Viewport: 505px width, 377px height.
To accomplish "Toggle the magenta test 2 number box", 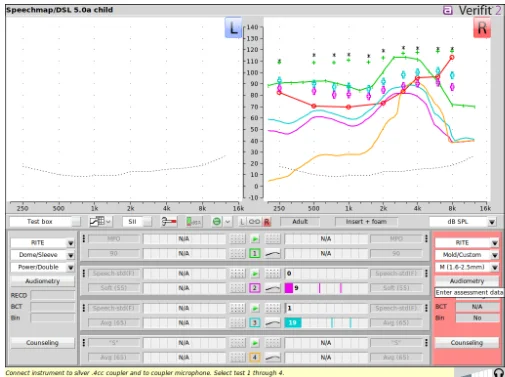I will click(255, 288).
